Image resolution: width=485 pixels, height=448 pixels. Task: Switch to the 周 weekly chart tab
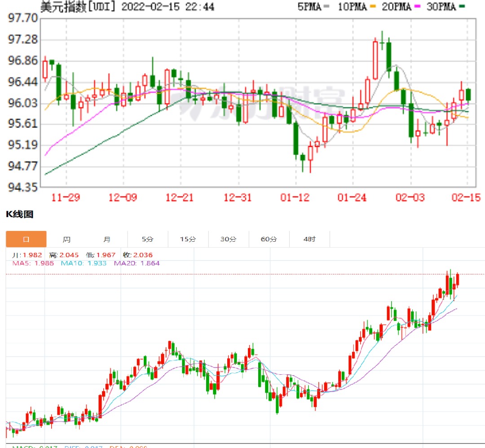(66, 239)
